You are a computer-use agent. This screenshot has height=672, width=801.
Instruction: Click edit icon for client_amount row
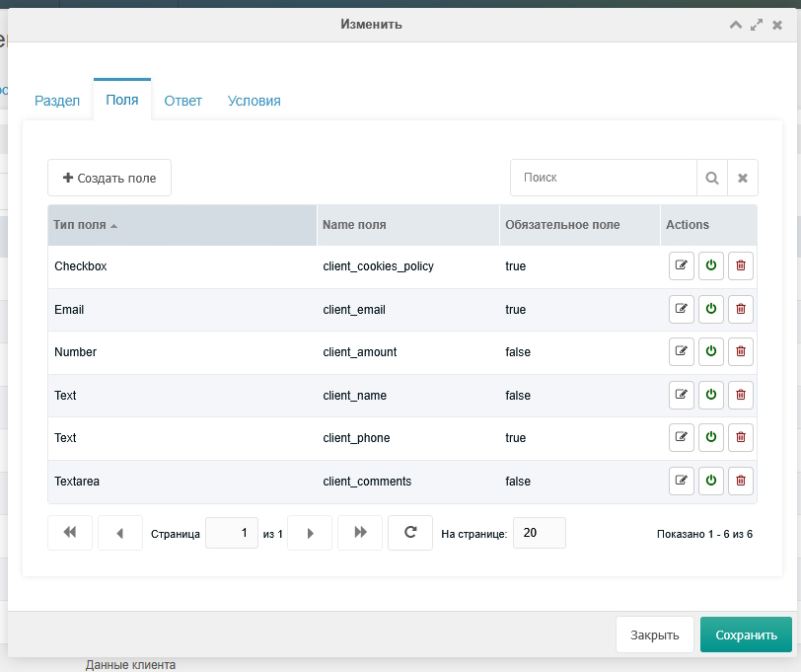click(x=681, y=352)
